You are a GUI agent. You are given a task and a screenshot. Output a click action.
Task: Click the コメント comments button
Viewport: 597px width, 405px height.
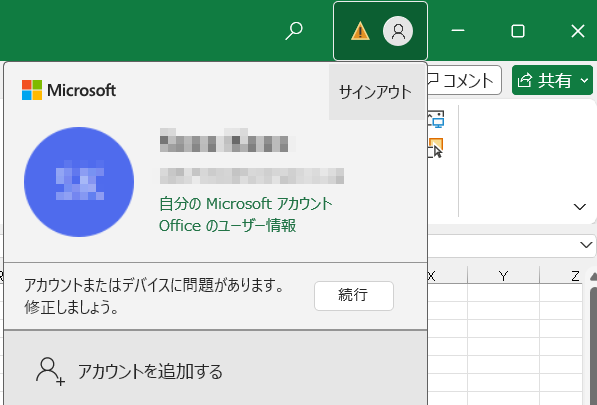click(x=464, y=80)
